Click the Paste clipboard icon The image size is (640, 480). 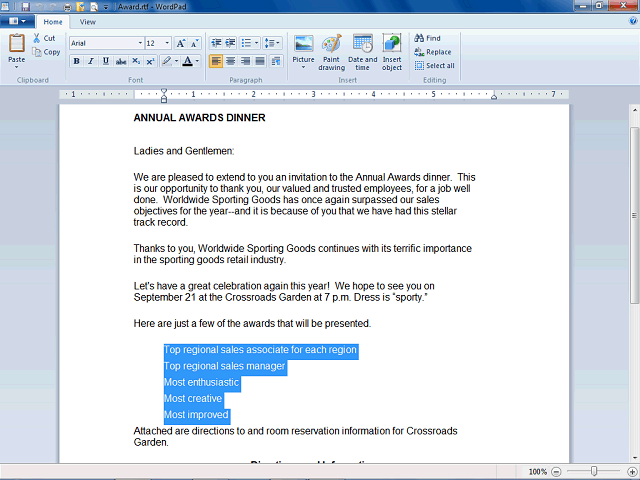point(17,44)
